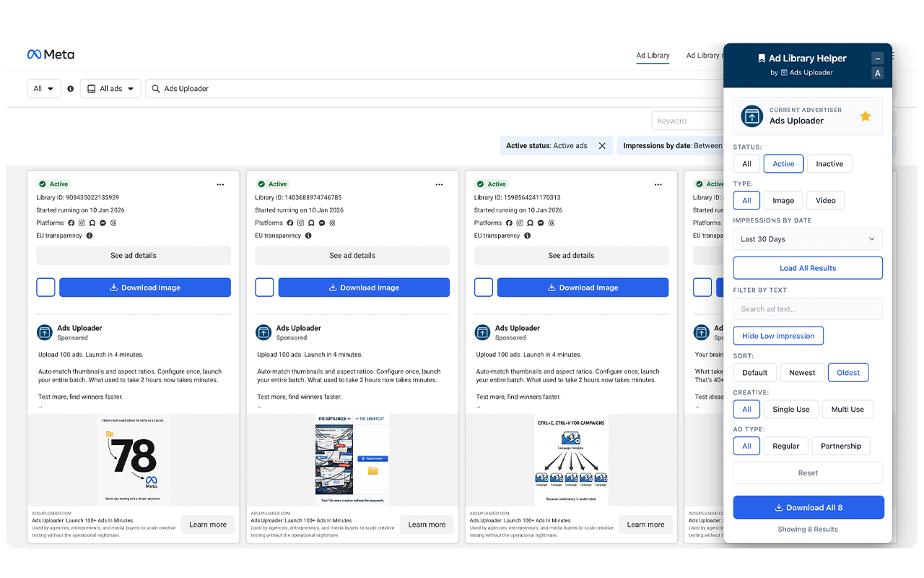Click Audience Network icon on ad 1598564241170313
This screenshot has width=924, height=578.
(x=530, y=223)
